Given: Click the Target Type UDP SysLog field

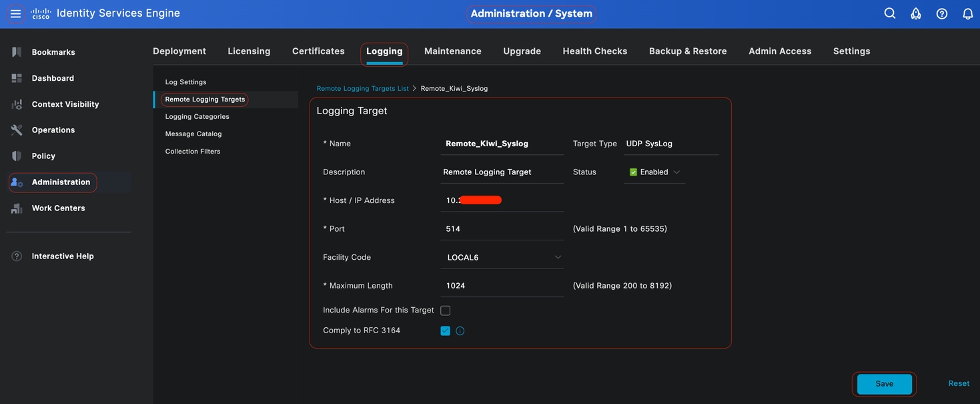Looking at the screenshot, I should point(671,144).
